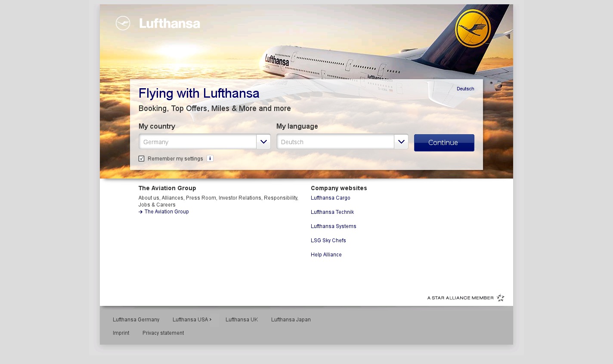613x364 pixels.
Task: Go to the Help Alliance link
Action: pos(326,255)
